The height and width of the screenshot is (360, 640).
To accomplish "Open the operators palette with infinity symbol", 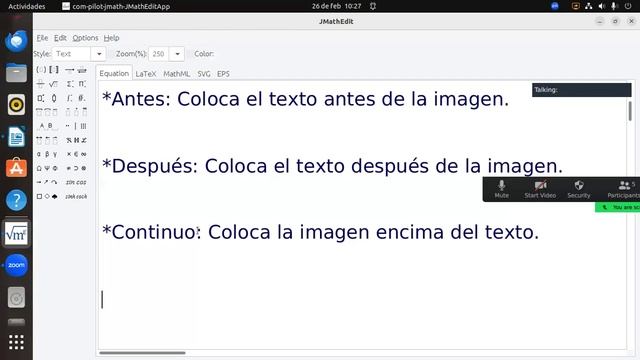I will pos(76,154).
